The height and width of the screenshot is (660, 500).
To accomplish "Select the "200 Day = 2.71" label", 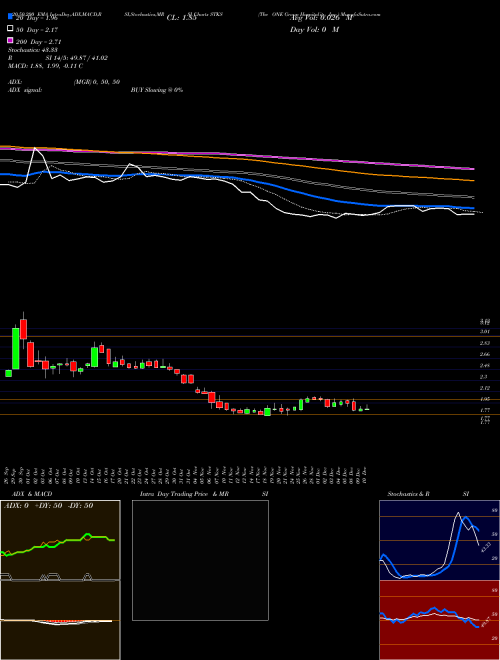I will [x=39, y=42].
